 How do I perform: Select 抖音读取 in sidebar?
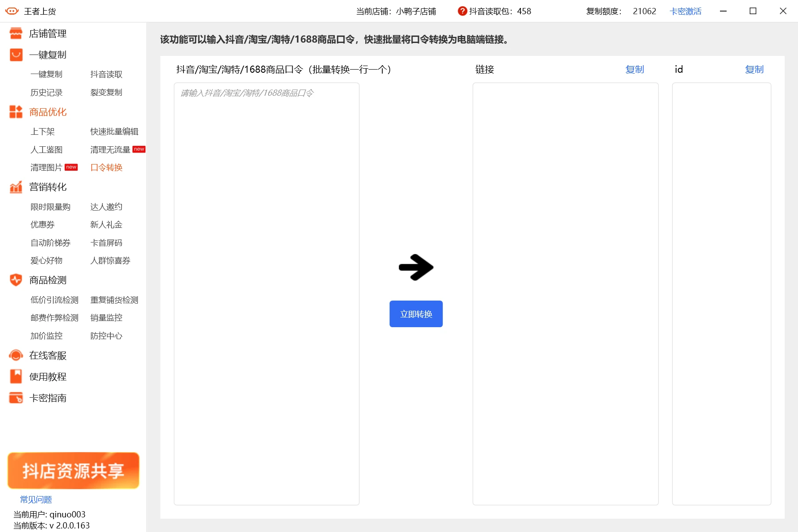click(x=106, y=74)
